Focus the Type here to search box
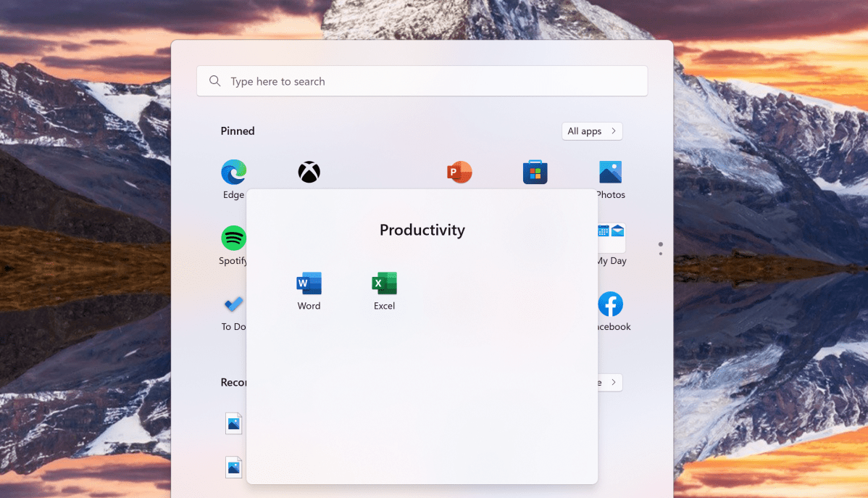This screenshot has width=868, height=498. tap(422, 81)
